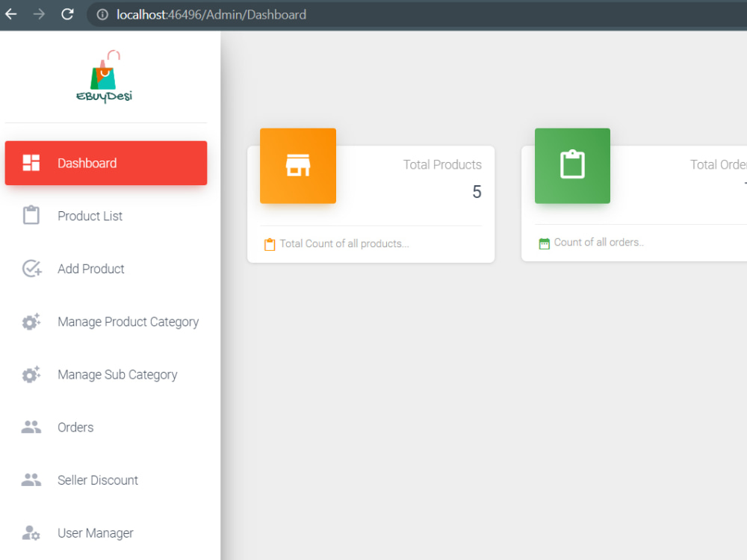Click the orange storefront icon on Total Products card
Viewport: 747px width, 560px height.
click(x=297, y=166)
